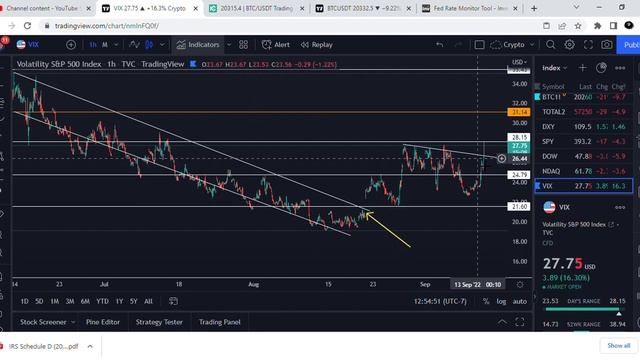This screenshot has width=640, height=360.
Task: Expand the time interval dropdown arrow
Action: point(117,45)
